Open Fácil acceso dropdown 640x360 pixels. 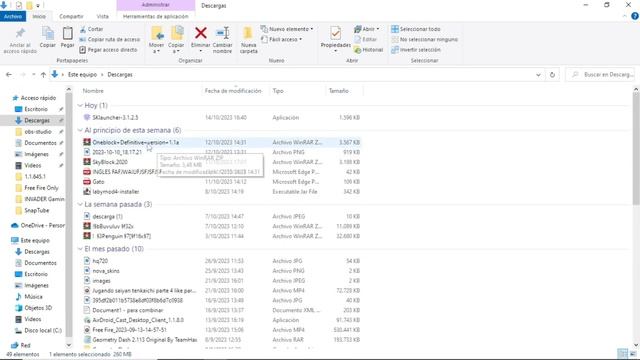(x=282, y=40)
